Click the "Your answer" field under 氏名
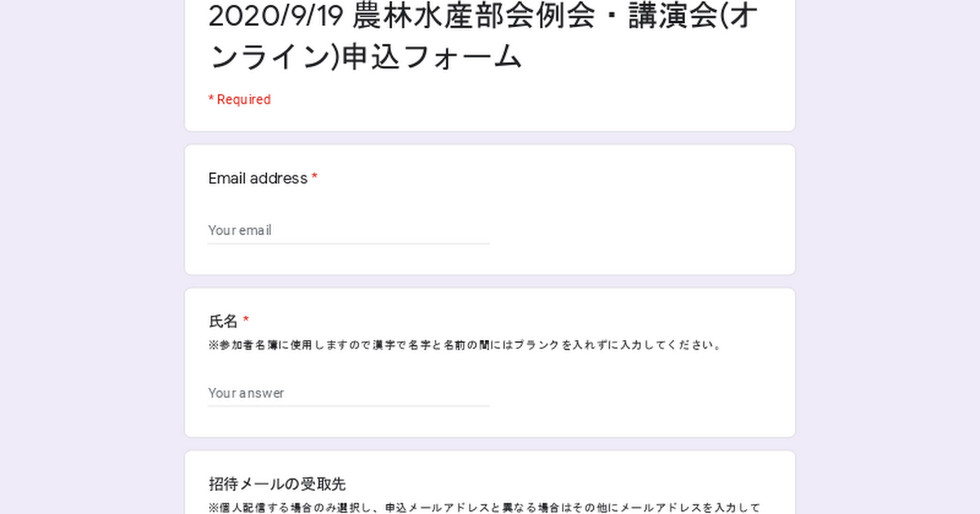The image size is (980, 514). pyautogui.click(x=349, y=392)
